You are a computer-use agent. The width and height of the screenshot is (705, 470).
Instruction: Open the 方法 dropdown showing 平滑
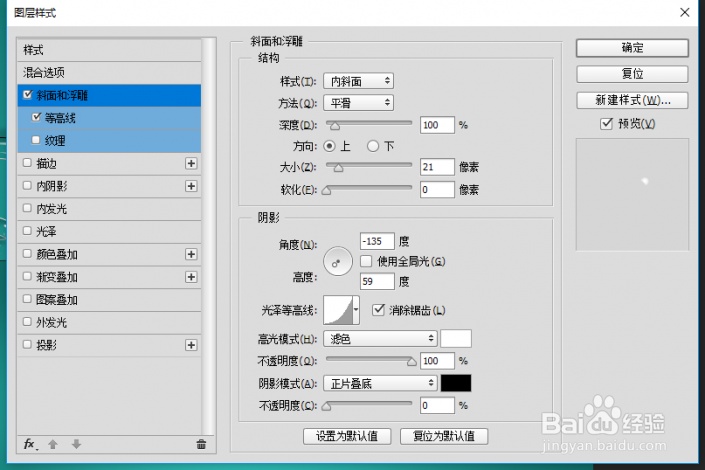coord(358,103)
